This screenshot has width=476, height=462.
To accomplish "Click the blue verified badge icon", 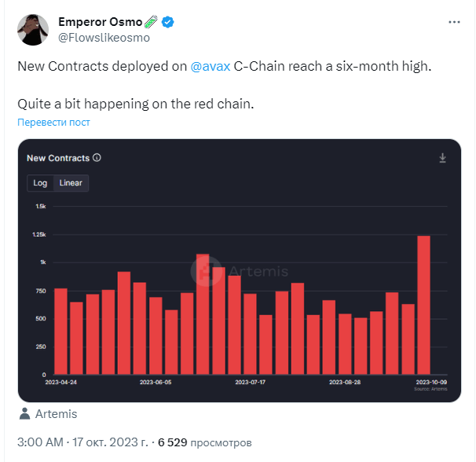I will point(168,22).
